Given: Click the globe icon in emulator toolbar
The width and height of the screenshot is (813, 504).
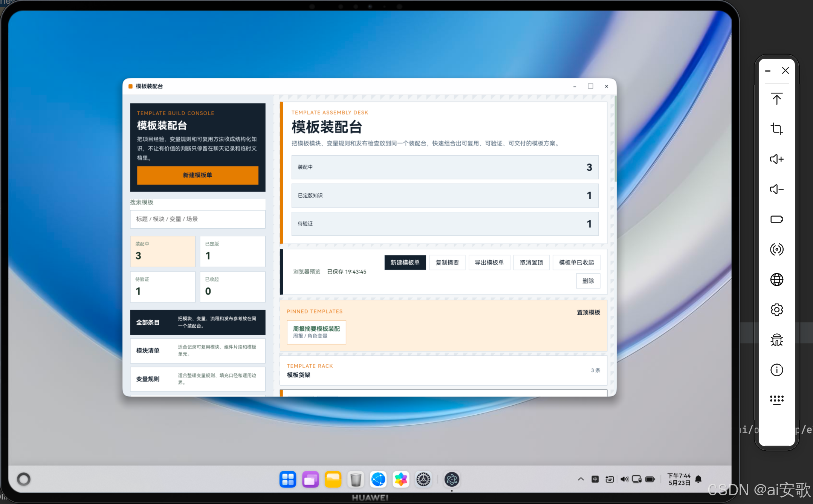Looking at the screenshot, I should 776,279.
